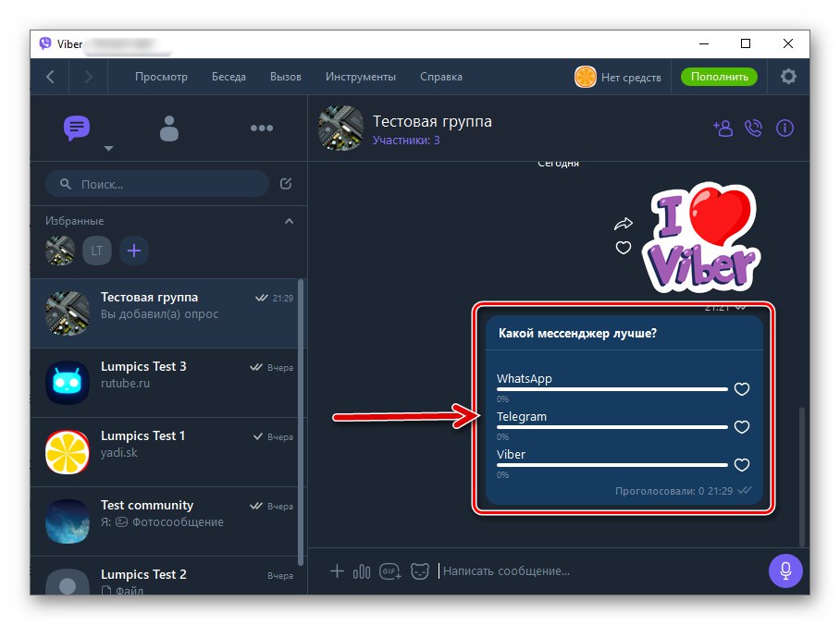Click the green Пополнить button

click(x=719, y=77)
